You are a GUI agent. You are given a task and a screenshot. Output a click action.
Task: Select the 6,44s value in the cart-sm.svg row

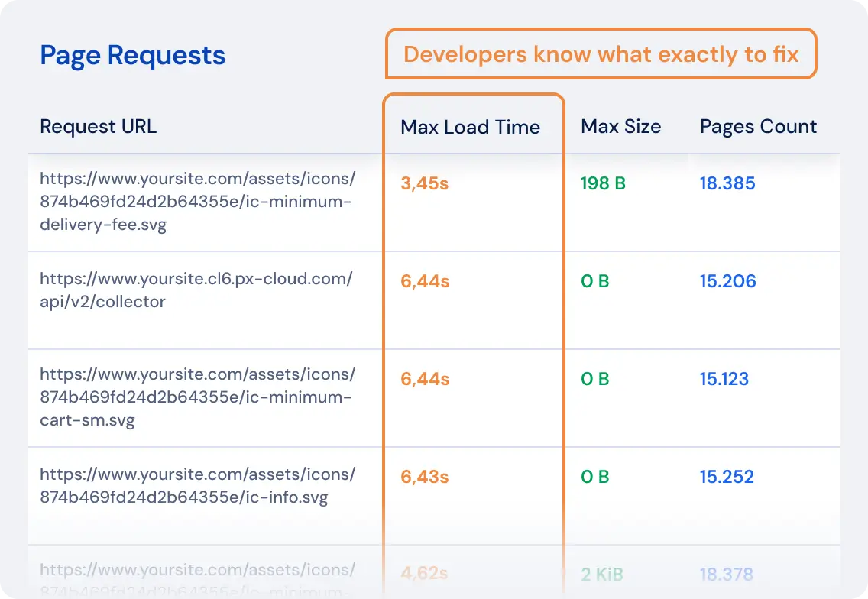425,379
